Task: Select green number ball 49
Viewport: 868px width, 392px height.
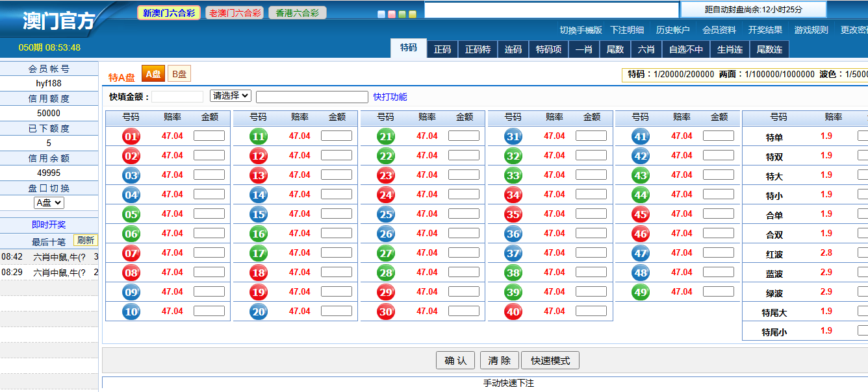Action: tap(642, 291)
